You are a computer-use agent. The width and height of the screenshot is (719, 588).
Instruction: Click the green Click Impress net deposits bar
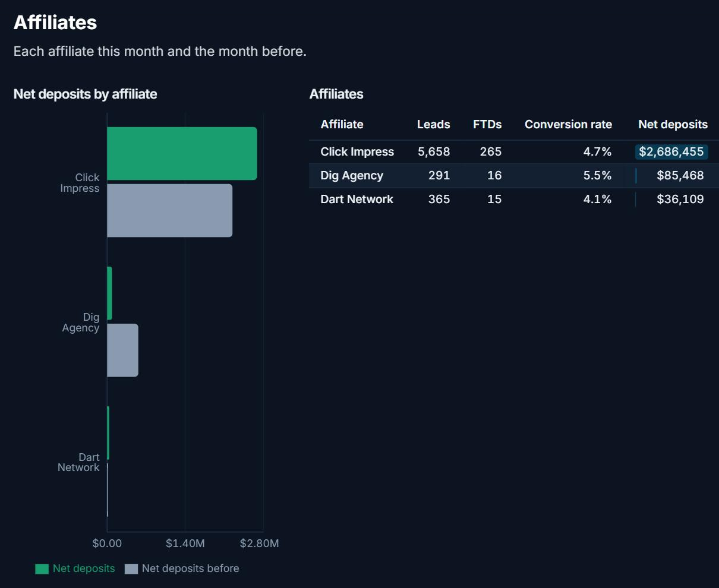click(182, 153)
